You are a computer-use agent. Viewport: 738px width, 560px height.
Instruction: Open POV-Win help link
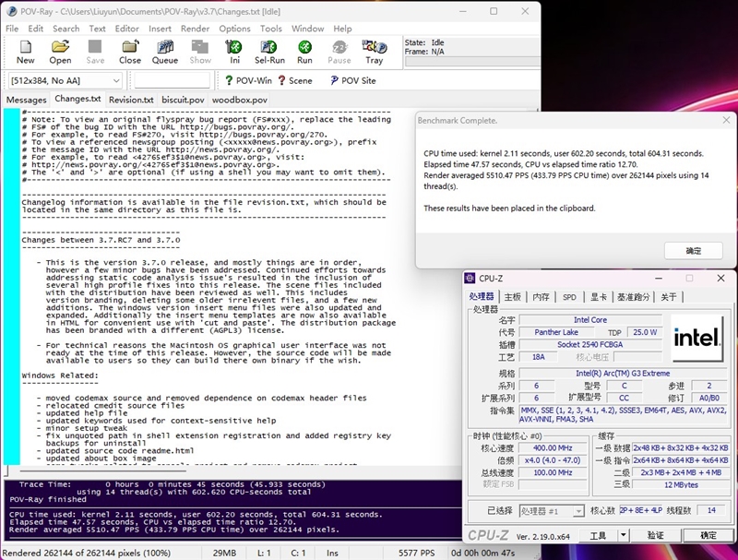(x=248, y=80)
